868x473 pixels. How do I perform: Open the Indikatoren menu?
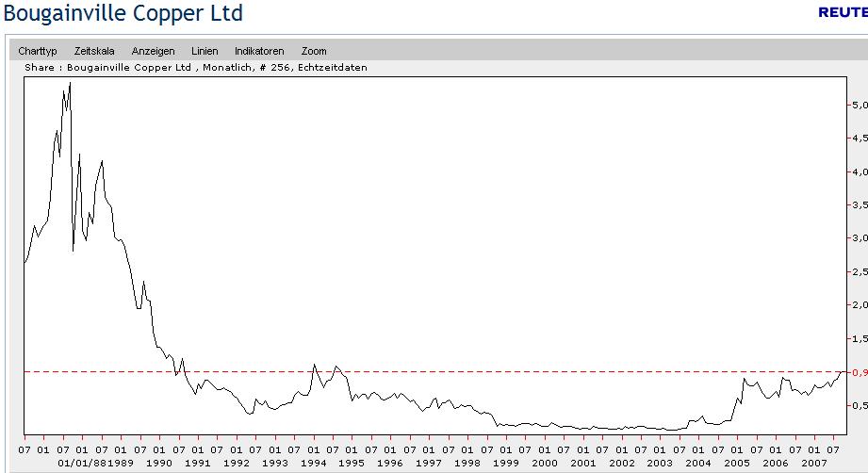click(x=259, y=51)
